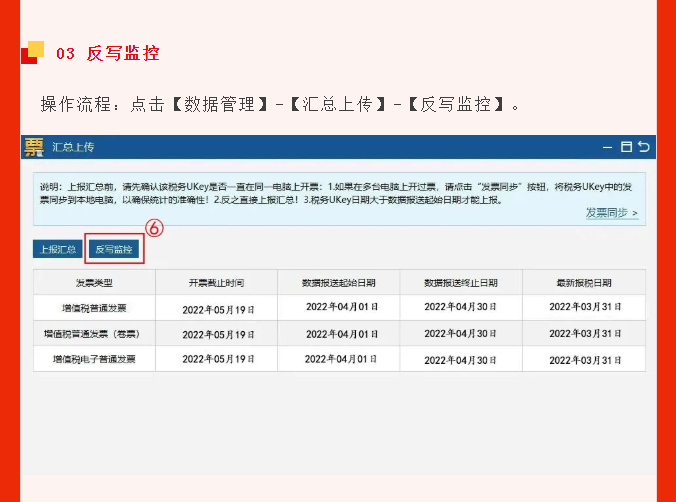Open the 发票同步 link

click(612, 213)
